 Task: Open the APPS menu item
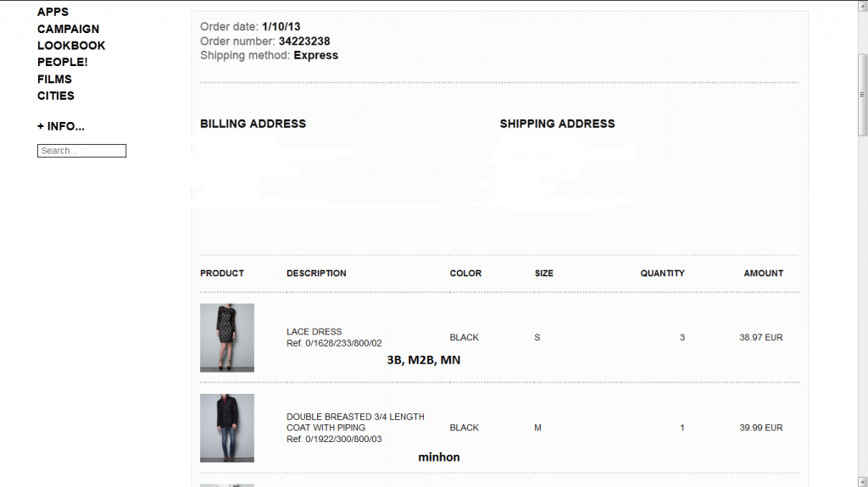[x=53, y=12]
